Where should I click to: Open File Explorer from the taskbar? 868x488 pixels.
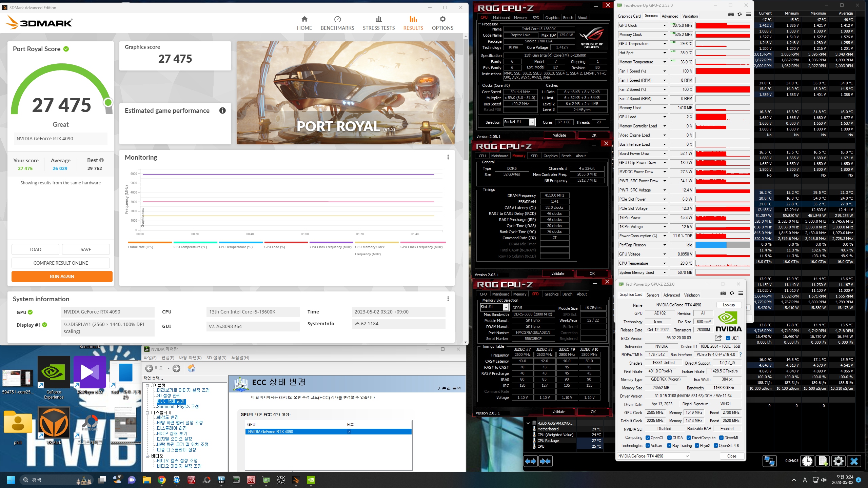tap(146, 480)
